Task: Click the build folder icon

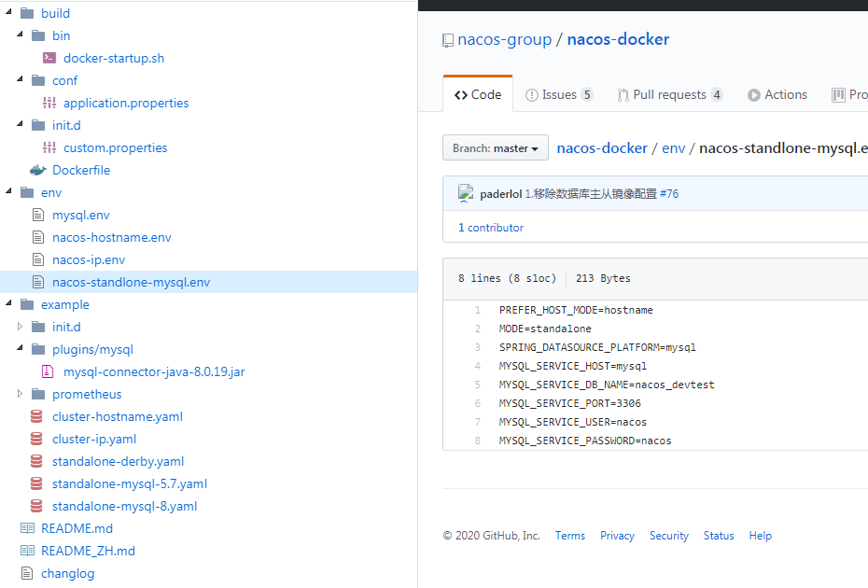Action: tap(26, 13)
